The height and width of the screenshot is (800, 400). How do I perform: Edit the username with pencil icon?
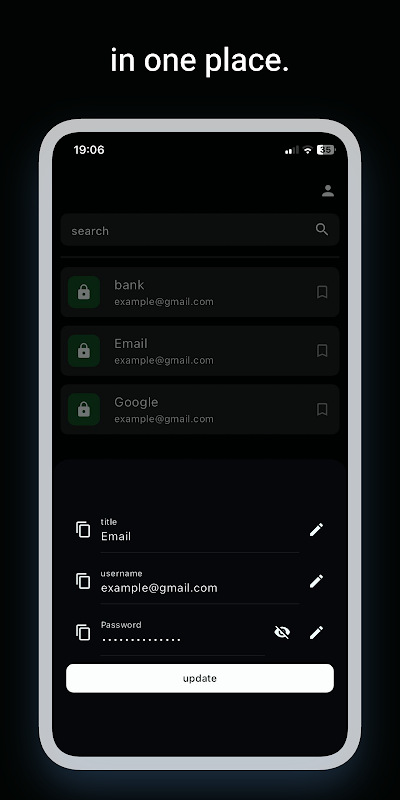[x=316, y=581]
